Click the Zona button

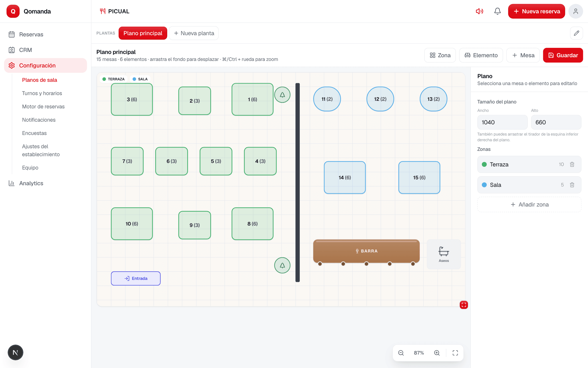coord(440,55)
